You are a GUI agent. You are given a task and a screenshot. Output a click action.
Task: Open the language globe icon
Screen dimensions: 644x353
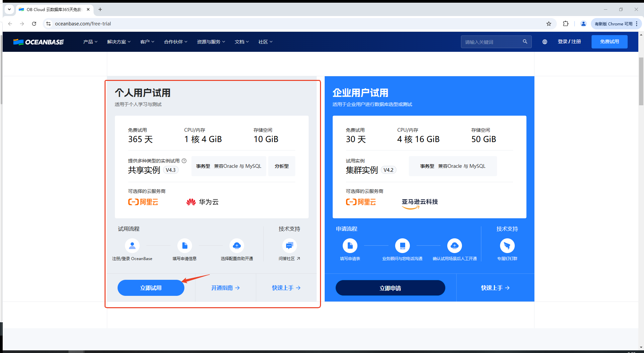click(x=545, y=42)
